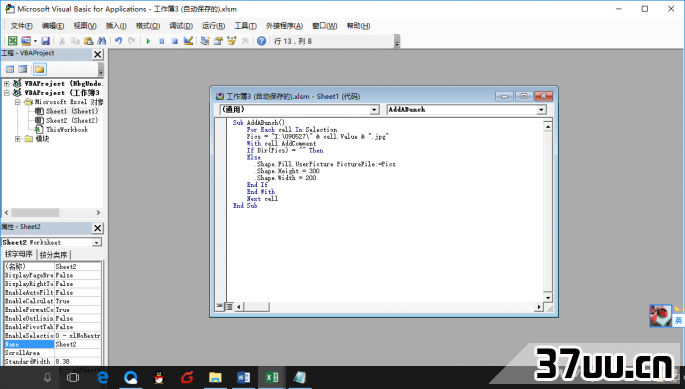Open the (通用) object dropdown in code window

tap(374, 110)
